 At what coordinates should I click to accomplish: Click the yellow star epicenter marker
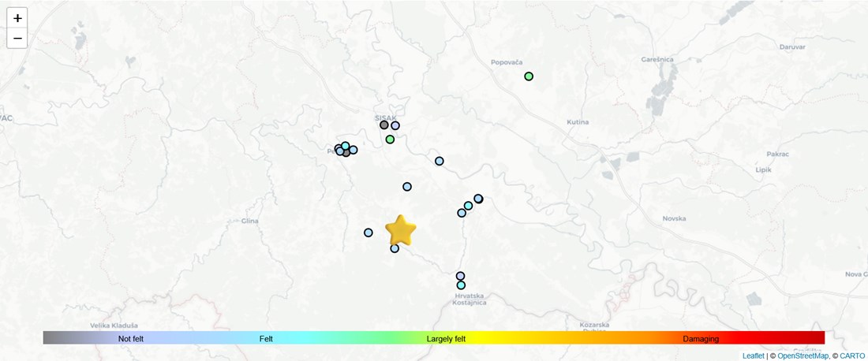401,231
